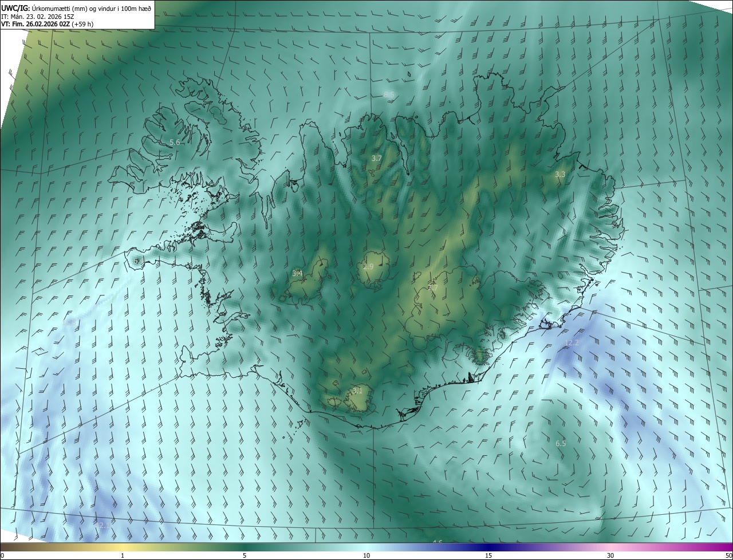Click the 3.4 value on the map
Screen dimensions: 733x560
[297, 273]
